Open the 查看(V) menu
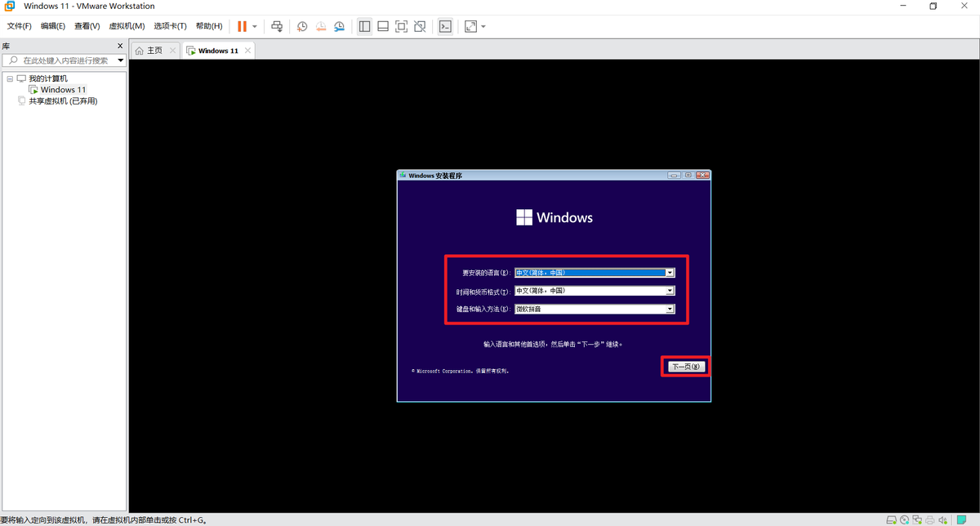Viewport: 980px width, 526px height. [x=87, y=26]
